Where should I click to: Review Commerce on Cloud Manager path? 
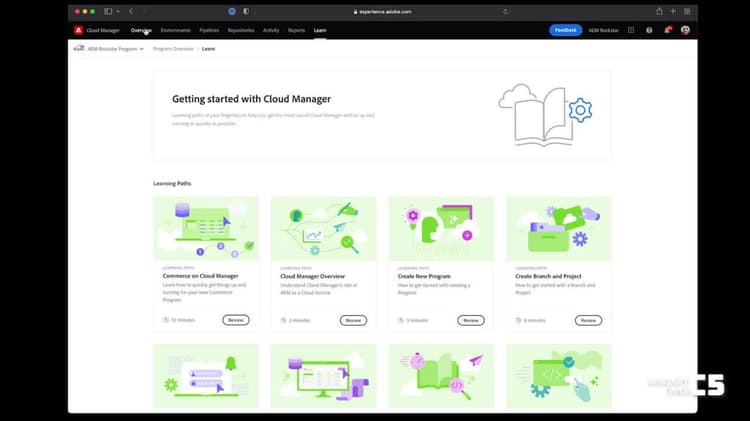point(236,320)
